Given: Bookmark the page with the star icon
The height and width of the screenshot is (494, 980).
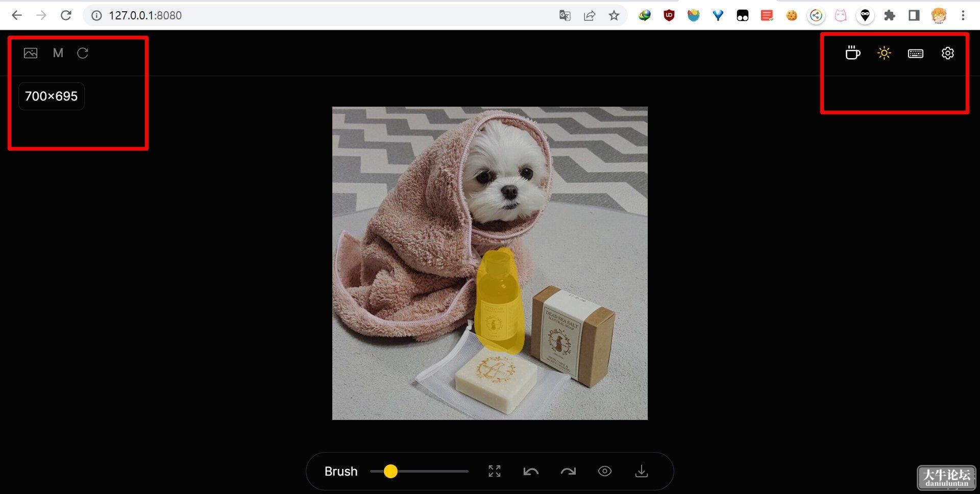Looking at the screenshot, I should coord(614,15).
